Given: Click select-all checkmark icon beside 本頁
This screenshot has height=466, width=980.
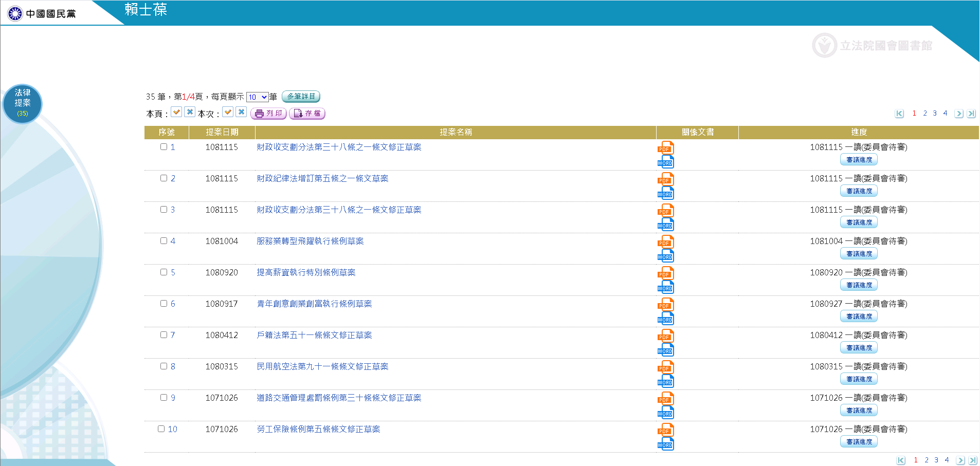Looking at the screenshot, I should pyautogui.click(x=176, y=112).
